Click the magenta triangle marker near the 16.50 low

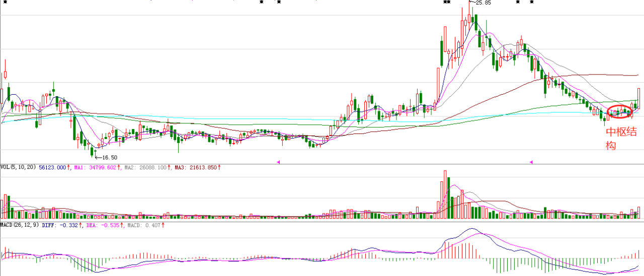pyautogui.click(x=279, y=162)
